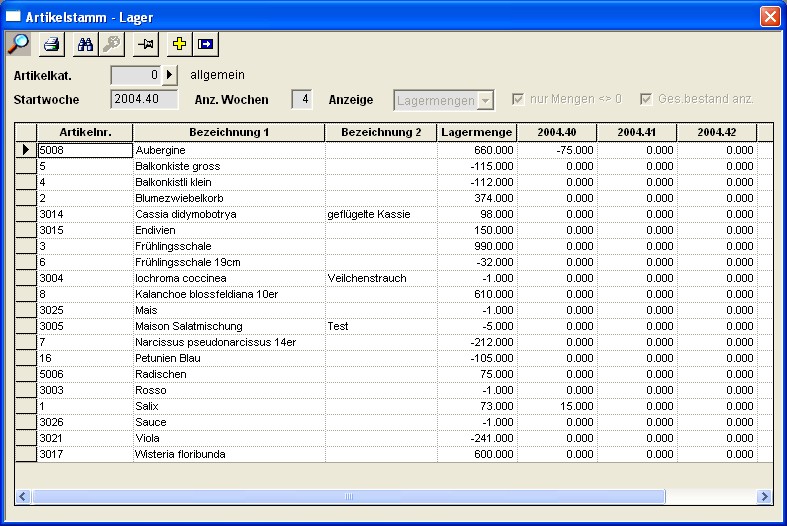
Task: Click the 2004.41 column header
Action: click(636, 133)
